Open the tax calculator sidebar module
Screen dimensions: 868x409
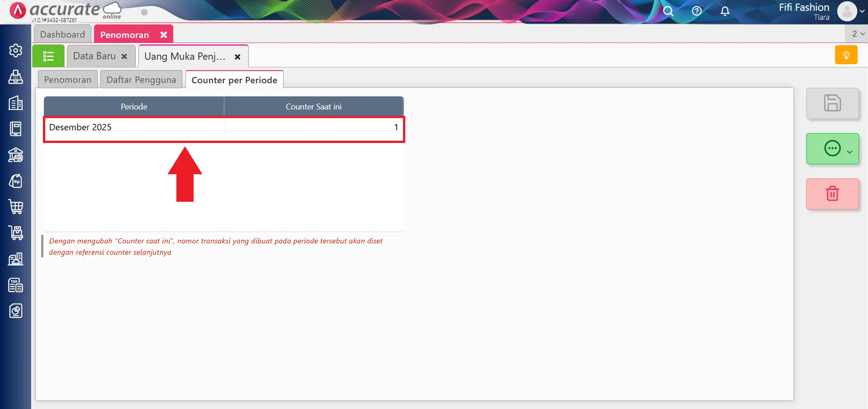coord(16,285)
